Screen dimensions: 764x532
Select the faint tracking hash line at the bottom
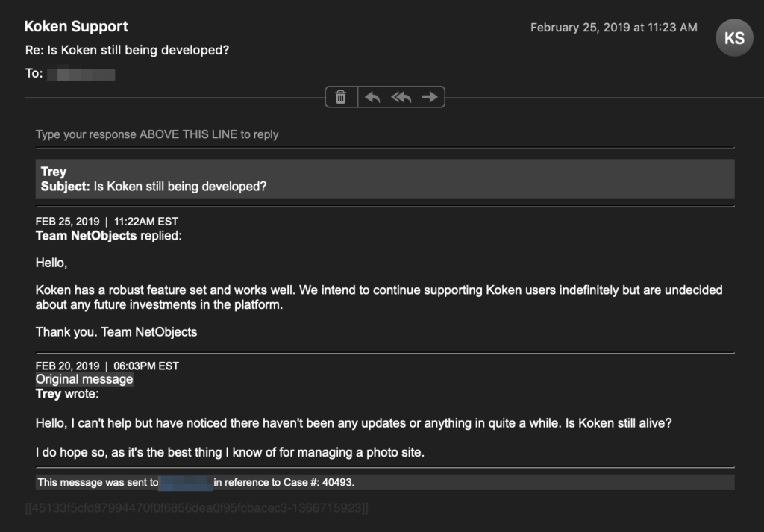pyautogui.click(x=197, y=508)
